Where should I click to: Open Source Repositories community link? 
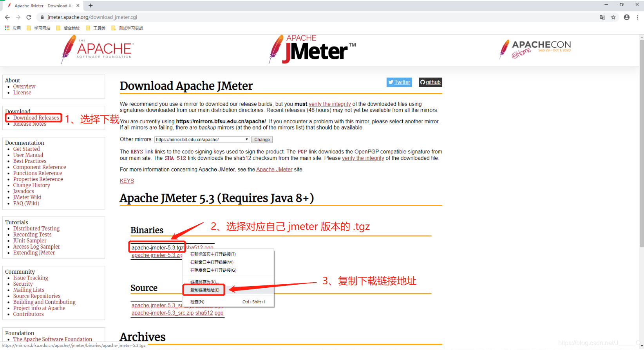(x=37, y=296)
